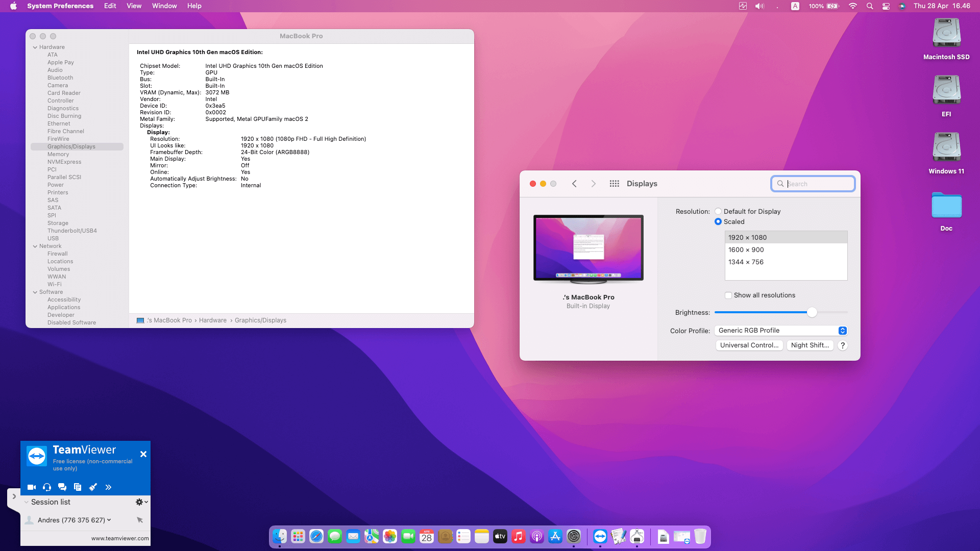Open the TeamViewer chat icon
The width and height of the screenshot is (980, 551).
click(62, 487)
